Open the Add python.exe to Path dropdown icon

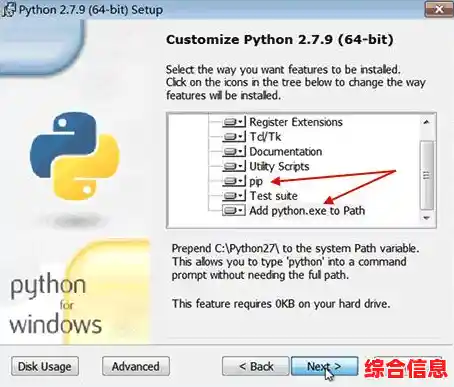pyautogui.click(x=234, y=210)
